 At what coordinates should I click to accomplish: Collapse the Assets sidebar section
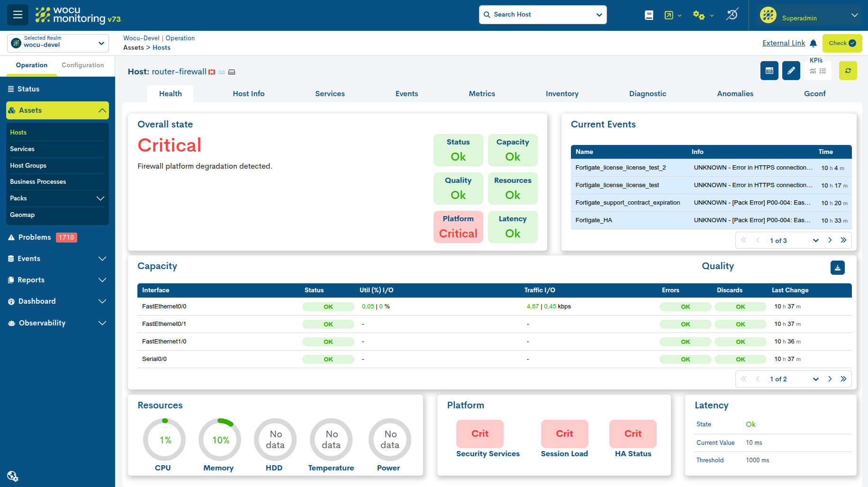tap(58, 110)
